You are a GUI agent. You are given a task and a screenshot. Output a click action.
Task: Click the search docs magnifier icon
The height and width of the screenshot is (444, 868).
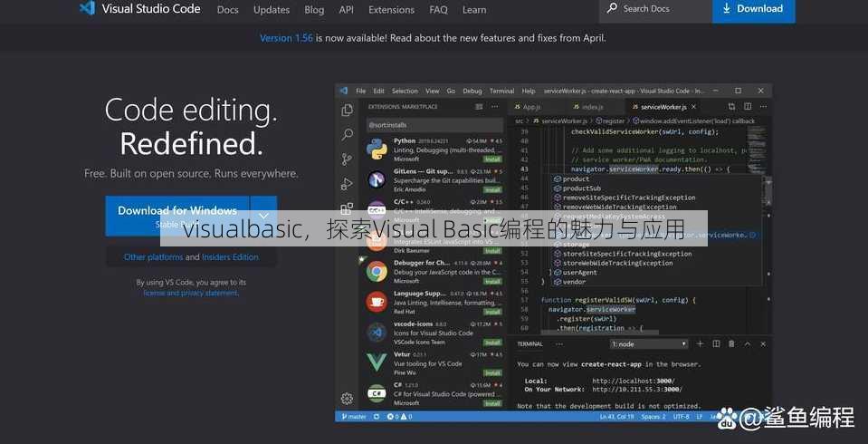click(612, 8)
